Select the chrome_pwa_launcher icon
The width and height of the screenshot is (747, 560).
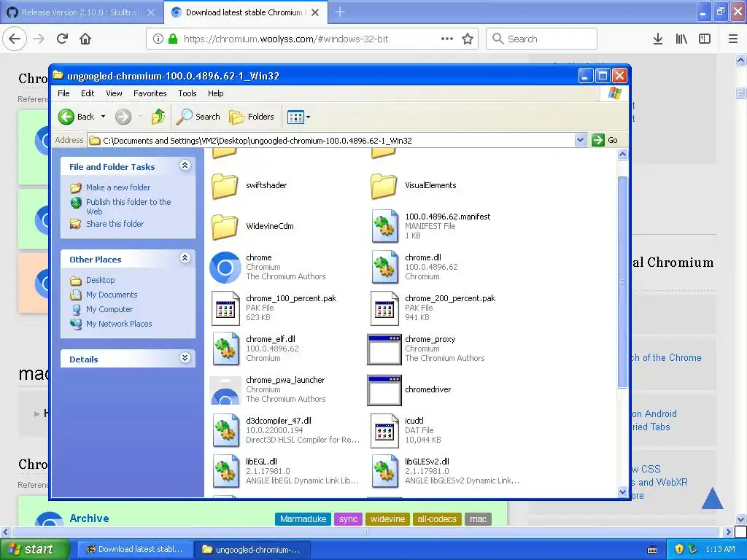click(x=225, y=390)
